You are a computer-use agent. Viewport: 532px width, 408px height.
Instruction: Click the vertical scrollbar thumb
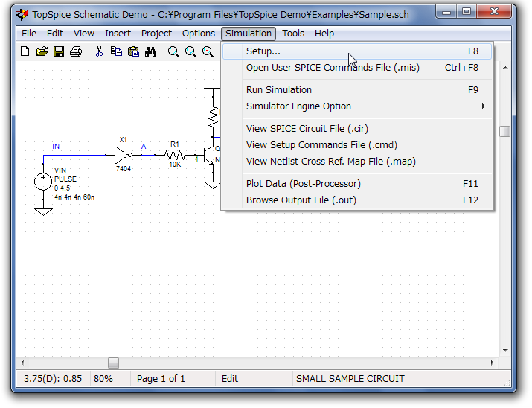[505, 131]
